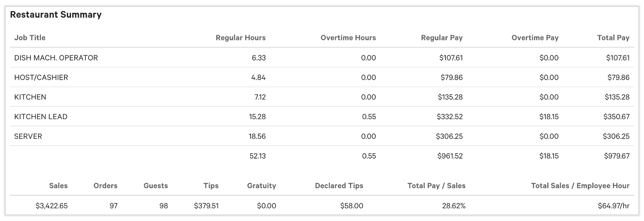Click the Overtime Hours column header
This screenshot has width=644, height=221.
click(x=348, y=38)
